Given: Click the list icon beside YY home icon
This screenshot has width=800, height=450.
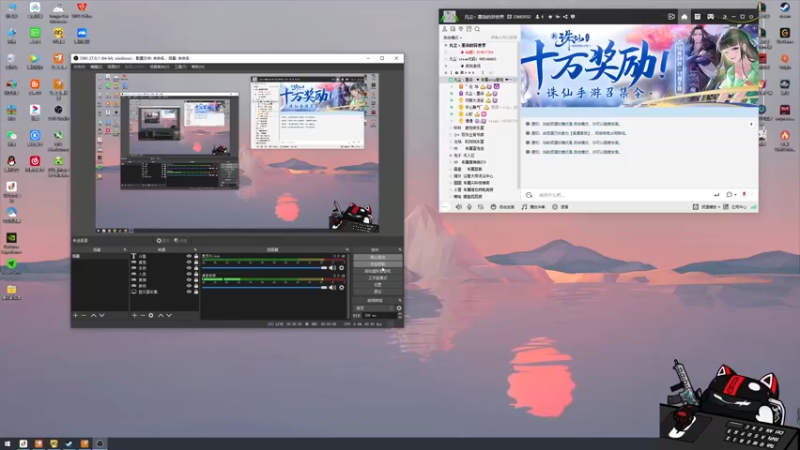Looking at the screenshot, I should [x=697, y=17].
